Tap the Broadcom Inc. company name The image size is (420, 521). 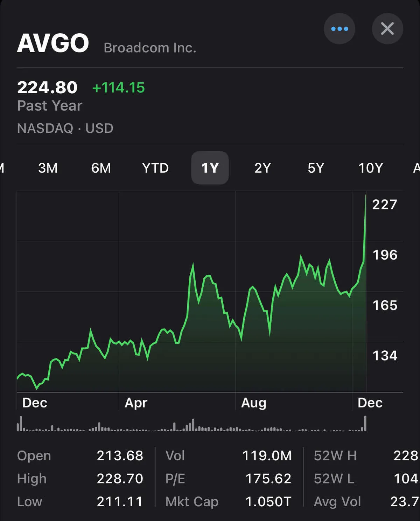pyautogui.click(x=150, y=48)
